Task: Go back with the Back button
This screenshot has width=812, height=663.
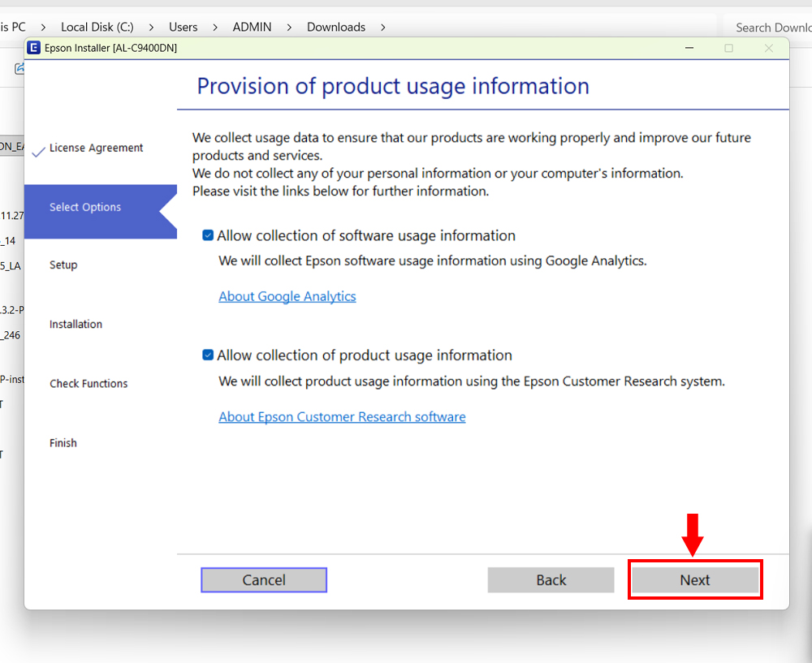Action: point(551,579)
